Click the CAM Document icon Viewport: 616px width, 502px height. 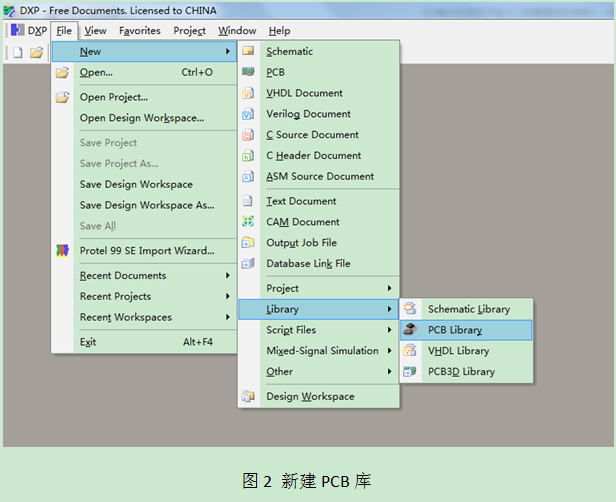(248, 221)
